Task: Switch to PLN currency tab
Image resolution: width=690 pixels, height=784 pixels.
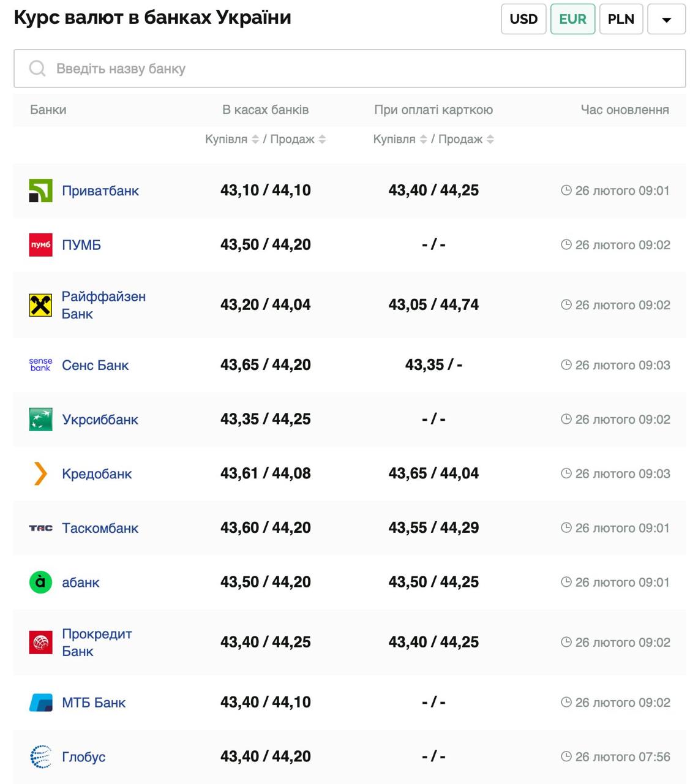Action: (621, 19)
